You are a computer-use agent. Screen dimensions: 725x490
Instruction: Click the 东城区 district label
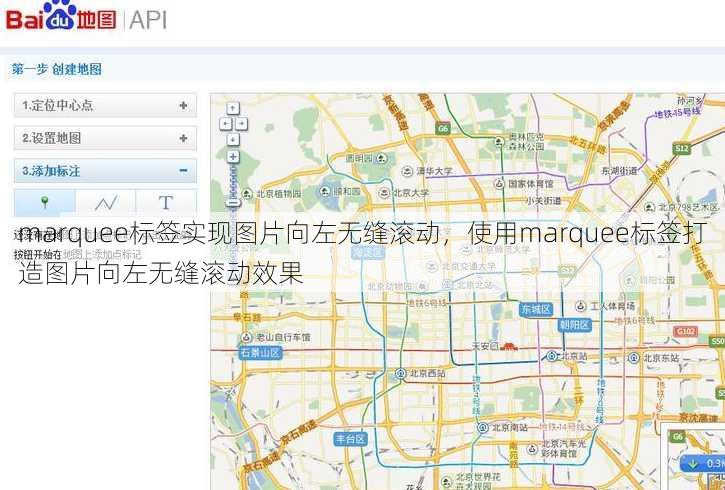pyautogui.click(x=536, y=309)
